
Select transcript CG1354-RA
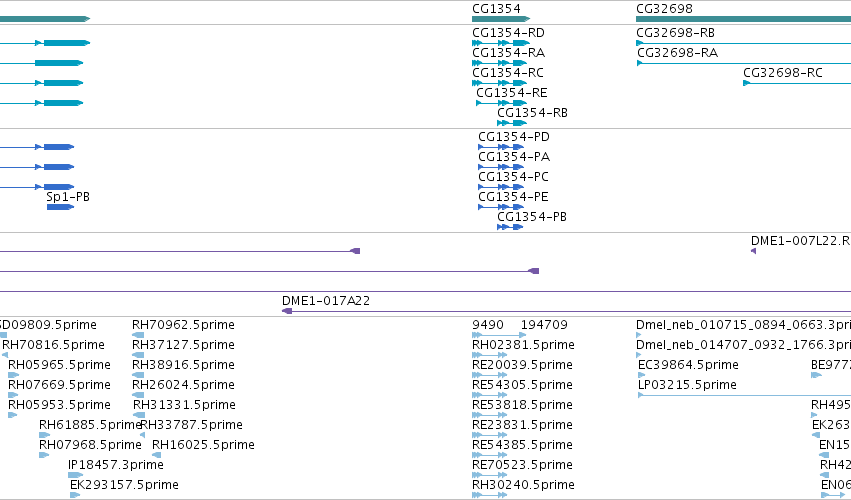coord(509,53)
